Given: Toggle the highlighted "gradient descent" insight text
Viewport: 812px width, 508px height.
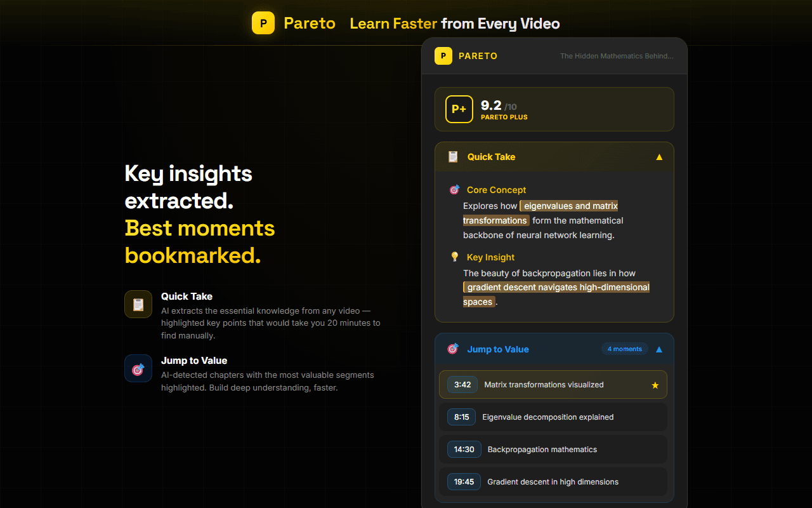Looking at the screenshot, I should click(556, 287).
